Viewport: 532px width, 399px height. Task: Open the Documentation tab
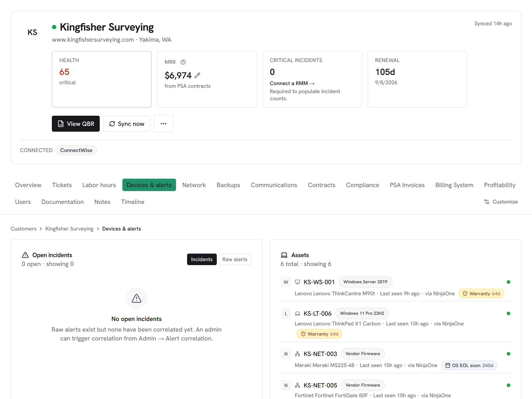coord(63,202)
